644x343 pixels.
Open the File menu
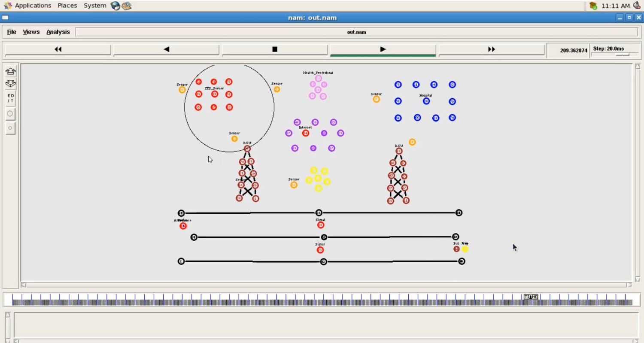(x=12, y=32)
